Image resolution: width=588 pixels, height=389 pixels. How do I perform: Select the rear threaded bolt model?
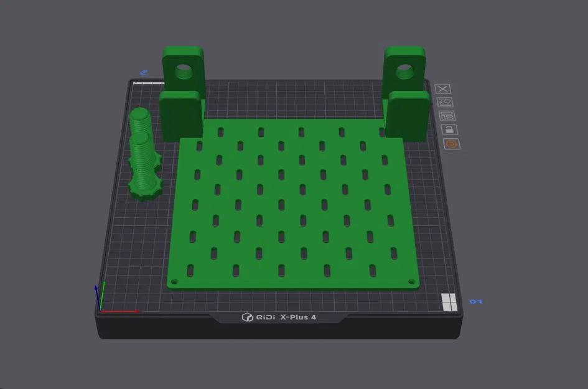tap(139, 121)
